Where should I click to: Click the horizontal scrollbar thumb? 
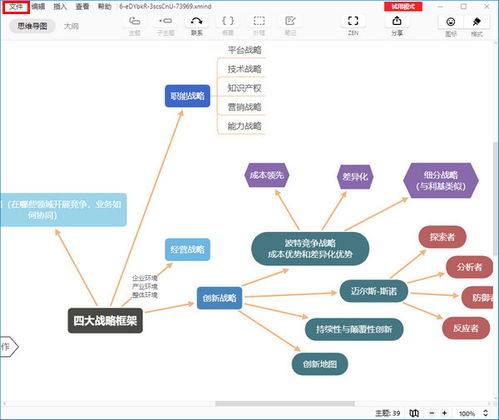point(285,404)
